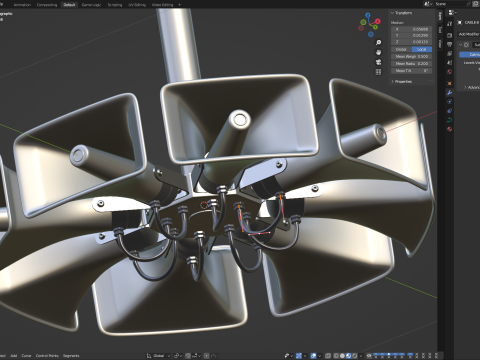The width and height of the screenshot is (480, 360).
Task: Click the red X axis on navigation gizmo
Action: (x=377, y=21)
